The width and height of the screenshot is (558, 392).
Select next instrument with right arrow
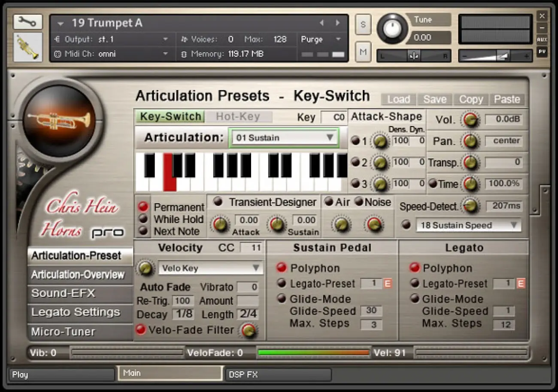[x=338, y=23]
